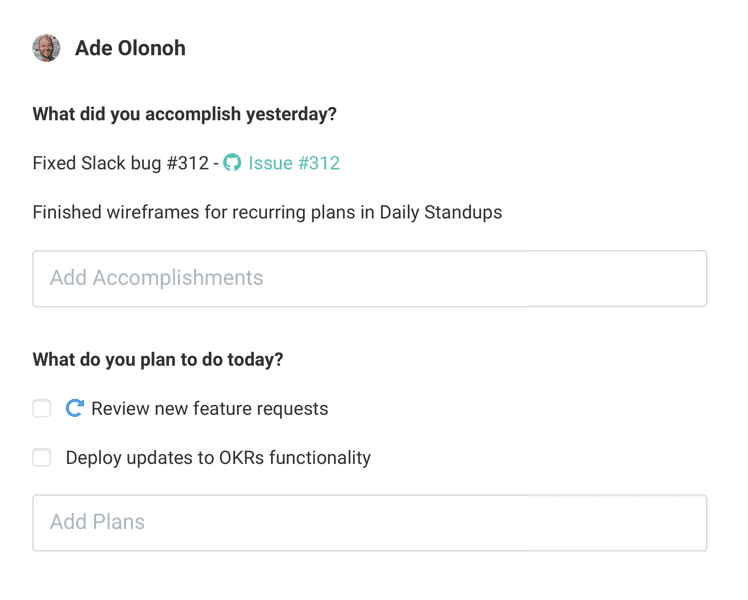Click the 'What did you accomplish yesterday?' heading
This screenshot has height=600, width=748.
184,114
